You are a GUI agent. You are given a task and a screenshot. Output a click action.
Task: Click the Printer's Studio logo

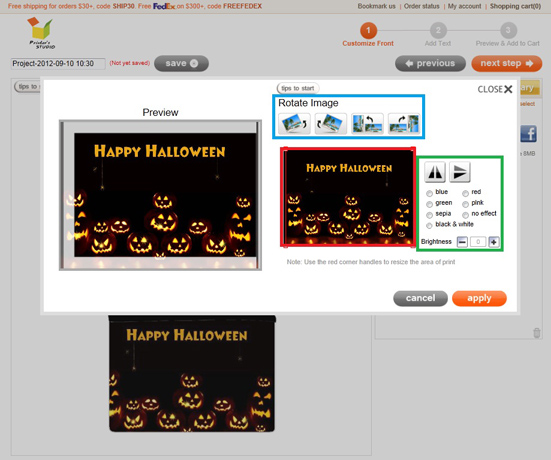click(x=41, y=33)
